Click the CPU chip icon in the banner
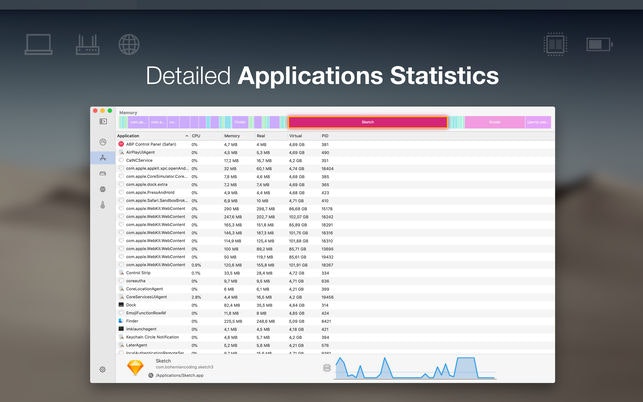The width and height of the screenshot is (643, 402). [556, 44]
